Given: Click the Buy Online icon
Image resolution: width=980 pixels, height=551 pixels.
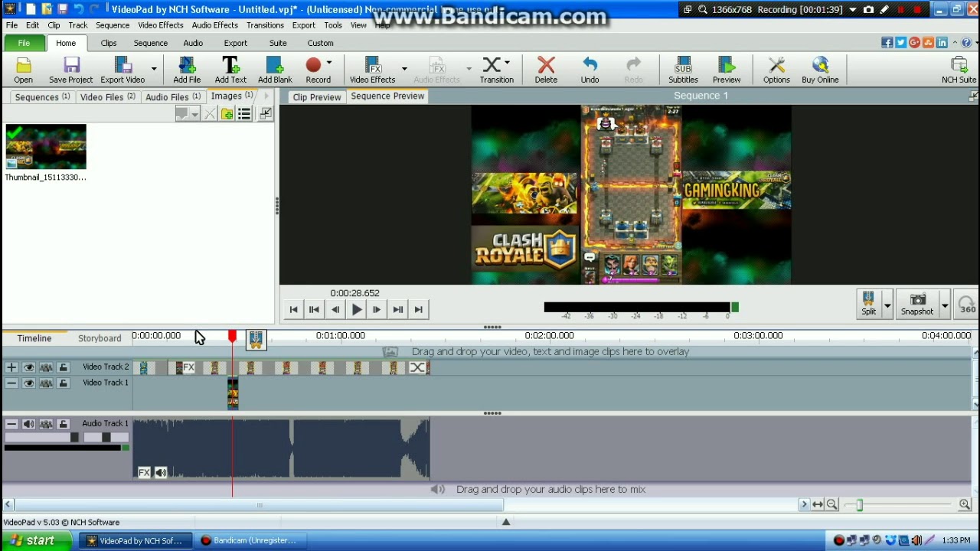Looking at the screenshot, I should (x=820, y=70).
